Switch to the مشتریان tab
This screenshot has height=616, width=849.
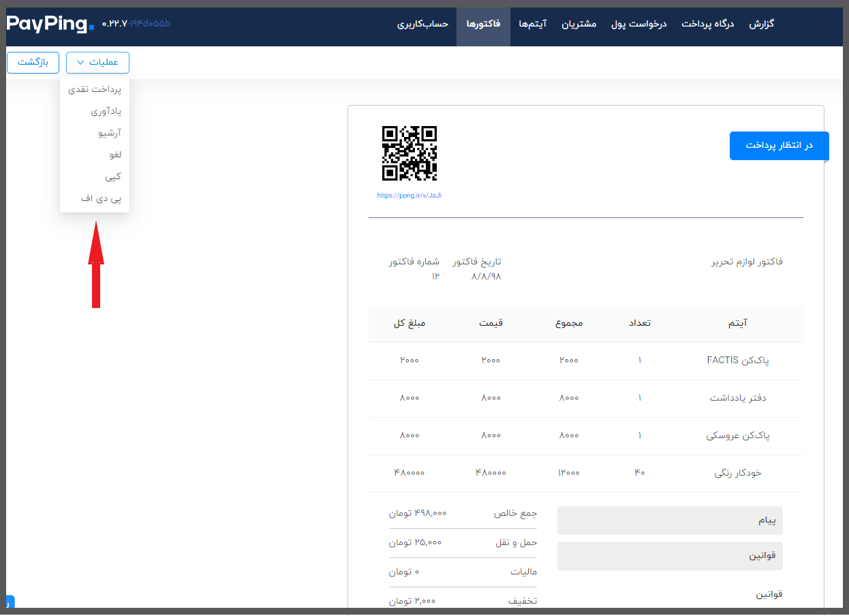point(578,24)
